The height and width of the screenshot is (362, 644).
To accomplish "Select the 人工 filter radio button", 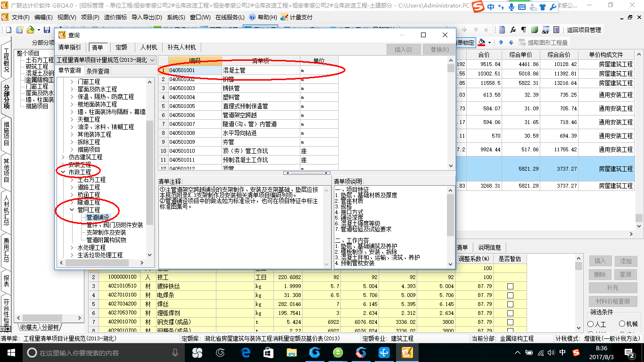I will point(591,324).
